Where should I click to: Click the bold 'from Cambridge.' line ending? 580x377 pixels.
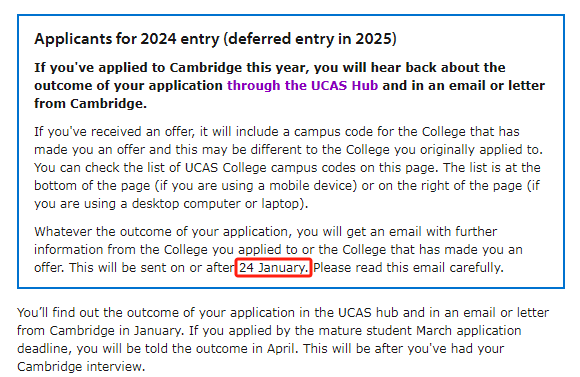coord(90,104)
